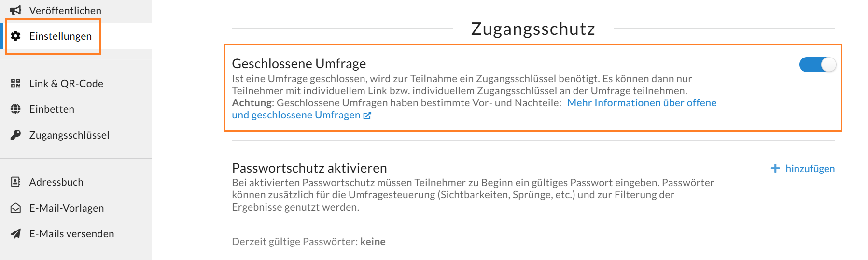Click hinzufügen to add a password
Image resolution: width=868 pixels, height=260 pixels.
pyautogui.click(x=810, y=169)
